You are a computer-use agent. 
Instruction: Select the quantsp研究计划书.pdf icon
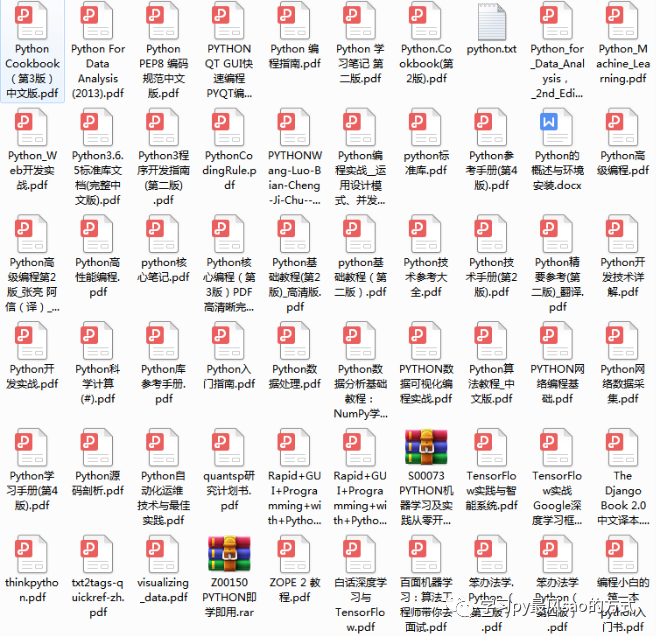(229, 447)
